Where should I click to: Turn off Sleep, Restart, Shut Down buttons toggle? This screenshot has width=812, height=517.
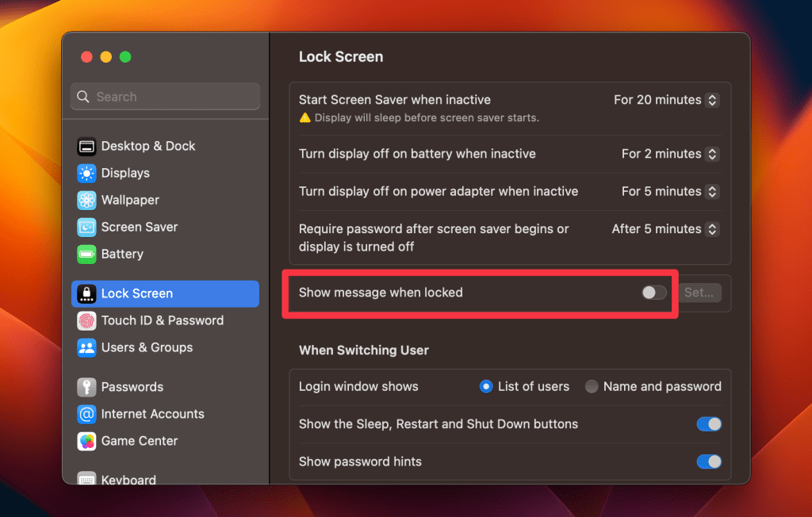(709, 424)
